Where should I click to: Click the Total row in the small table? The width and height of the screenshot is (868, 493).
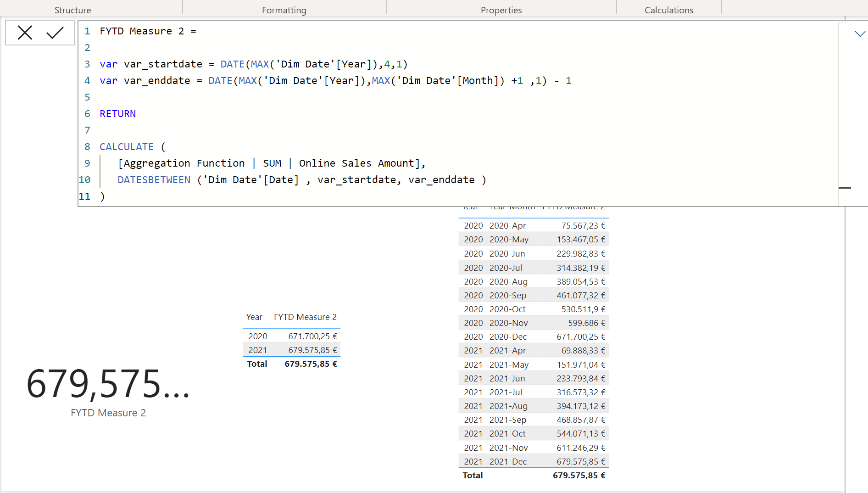pyautogui.click(x=292, y=364)
